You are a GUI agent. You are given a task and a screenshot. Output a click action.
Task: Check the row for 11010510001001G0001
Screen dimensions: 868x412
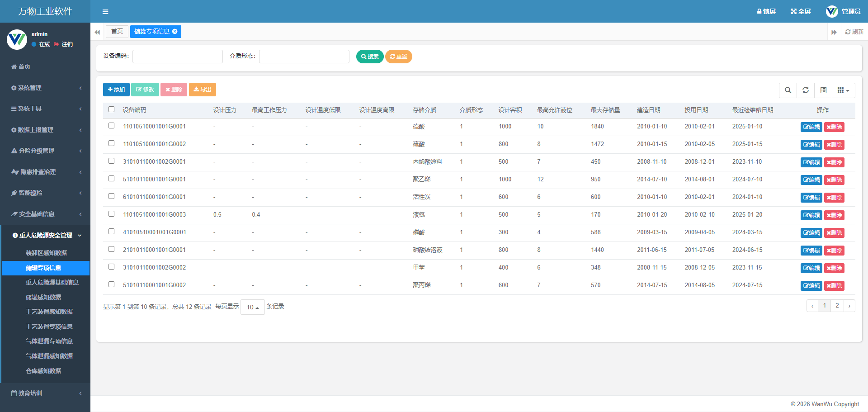point(112,126)
